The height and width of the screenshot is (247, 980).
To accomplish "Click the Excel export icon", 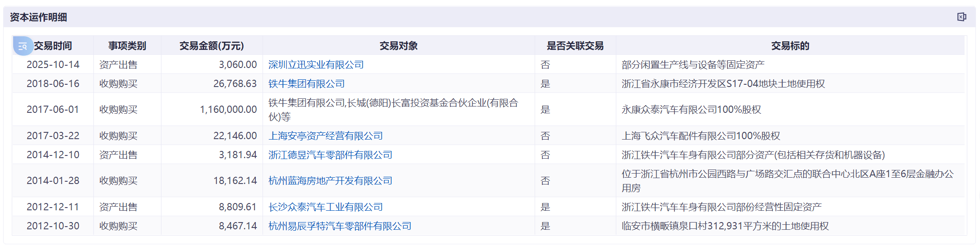I will (x=961, y=17).
